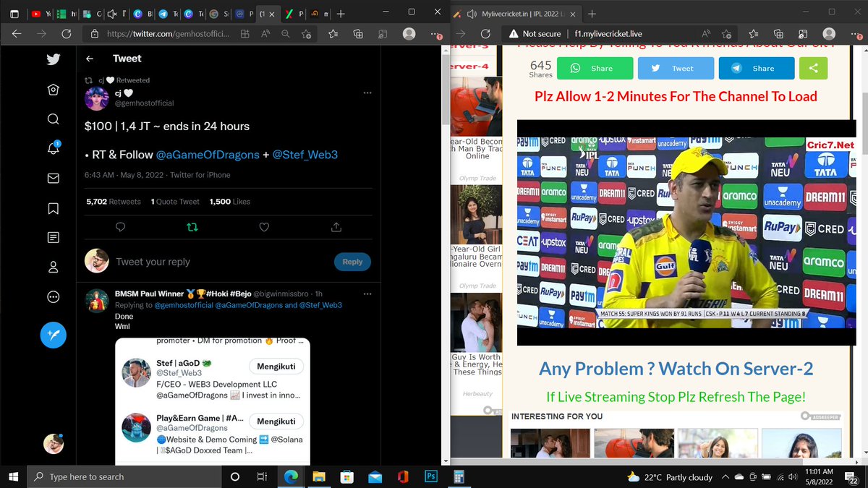Open new tab in cricket window
Image resolution: width=868 pixels, height=488 pixels.
[592, 14]
